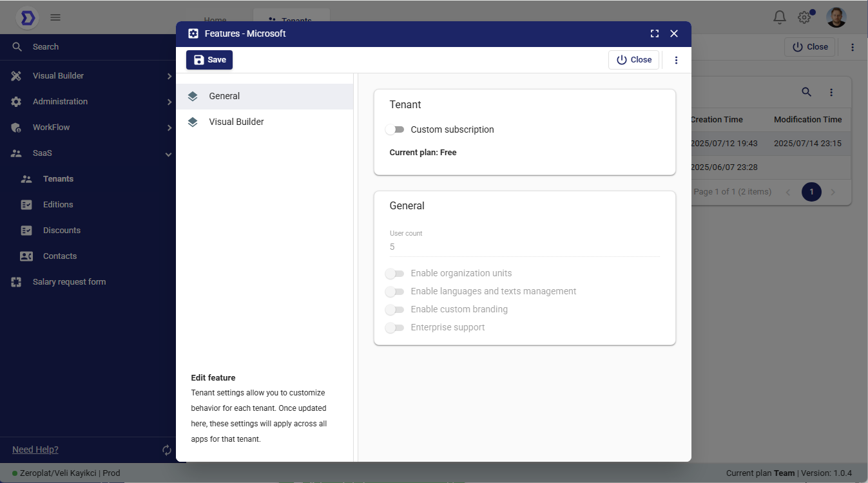The width and height of the screenshot is (868, 483).
Task: Click the hamburger menu icon
Action: click(x=55, y=17)
